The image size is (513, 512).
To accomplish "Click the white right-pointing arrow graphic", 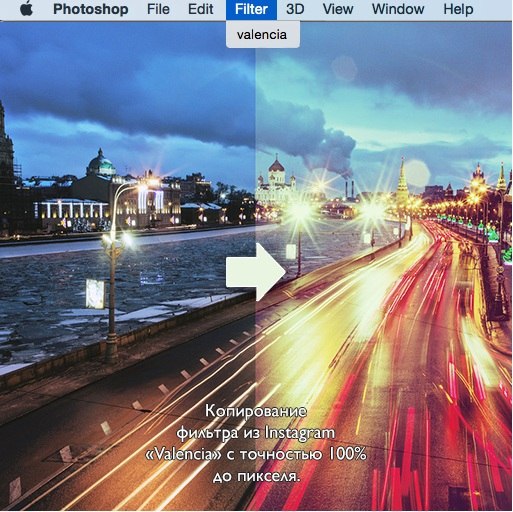I will pos(256,272).
